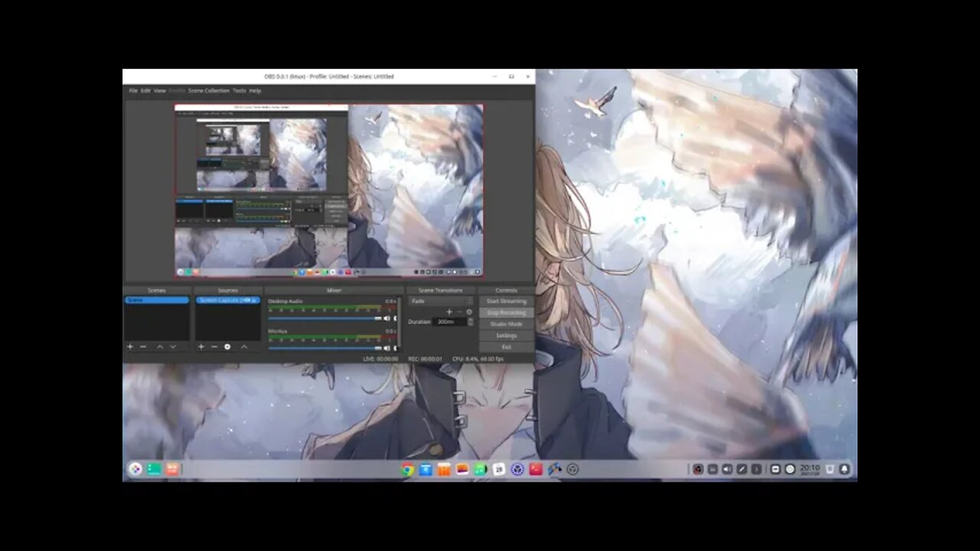Click Stop Recording button
The image size is (980, 551).
[x=506, y=312]
